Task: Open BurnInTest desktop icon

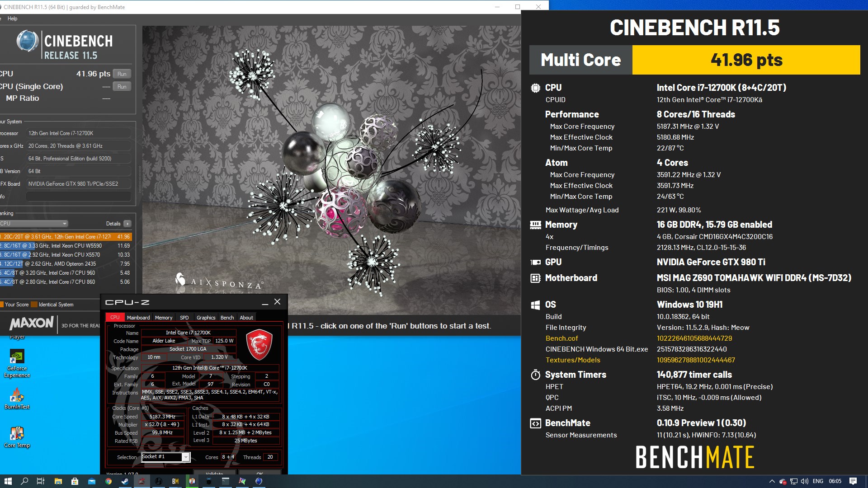Action: (17, 399)
